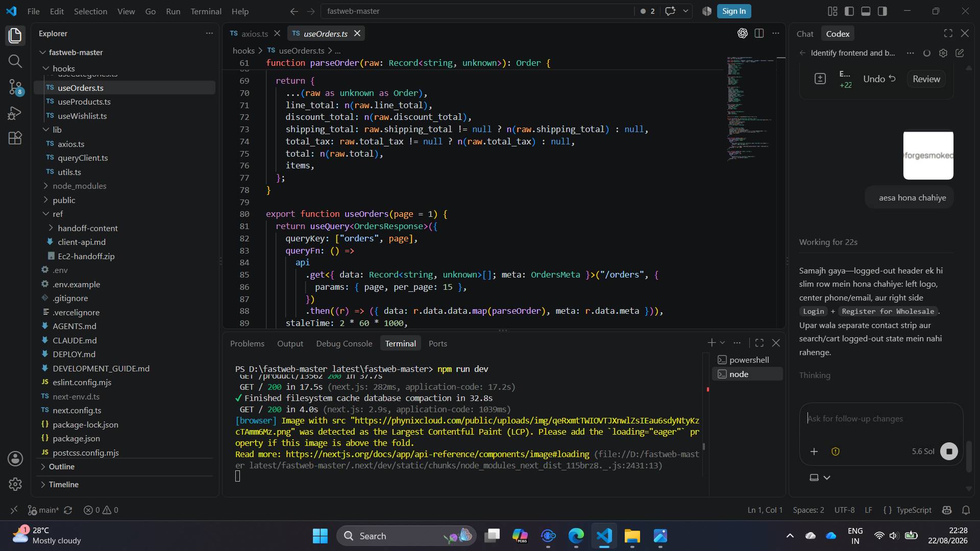Click the editor minimap slider
Image resolution: width=980 pixels, height=551 pixels.
(750, 109)
